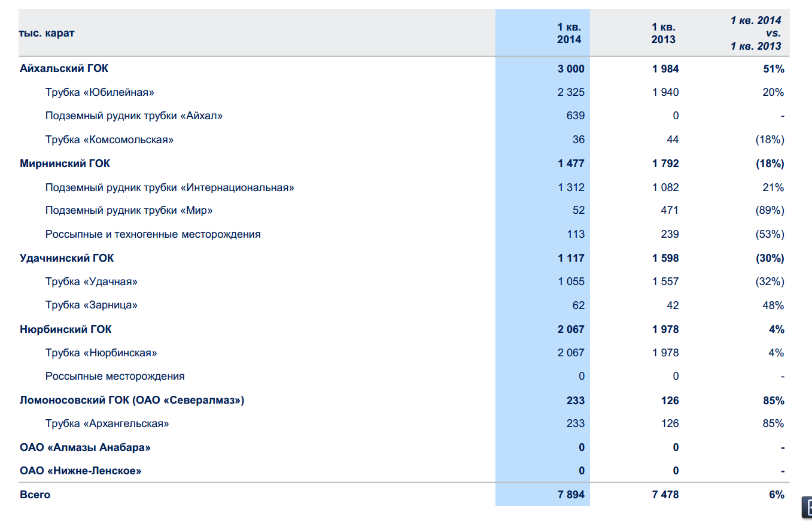Viewport: 812px width, 524px height.
Task: Select the «Нюрбинский ГОК» row label
Action: [x=65, y=329]
